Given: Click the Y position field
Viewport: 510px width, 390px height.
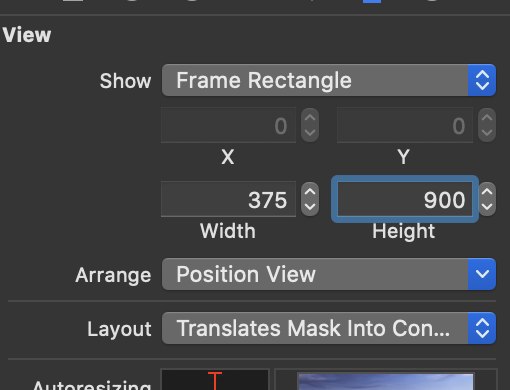Looking at the screenshot, I should 405,125.
